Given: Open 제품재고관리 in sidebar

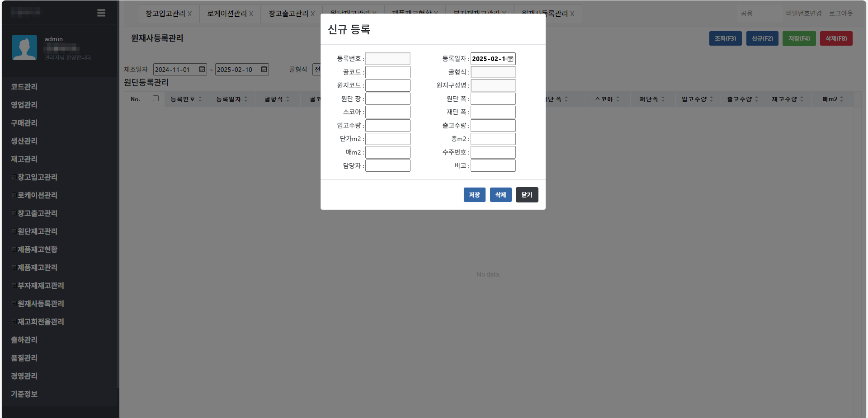Looking at the screenshot, I should [x=38, y=268].
